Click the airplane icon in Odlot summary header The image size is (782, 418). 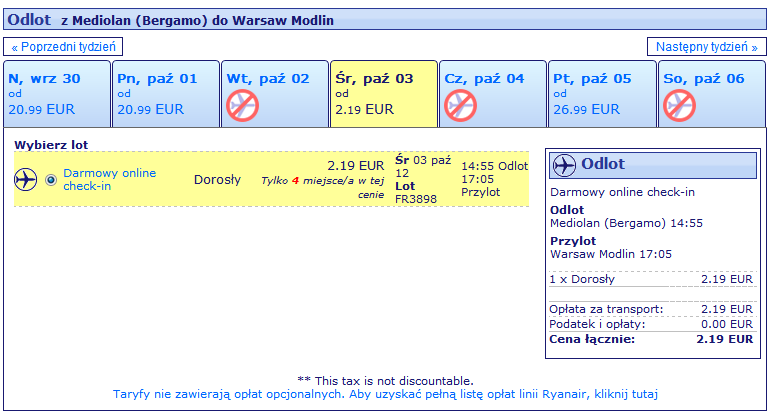click(564, 165)
